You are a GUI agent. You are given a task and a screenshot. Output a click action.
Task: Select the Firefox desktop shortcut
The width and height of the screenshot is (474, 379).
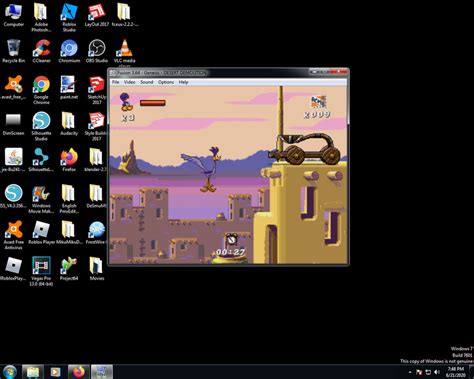click(x=69, y=160)
